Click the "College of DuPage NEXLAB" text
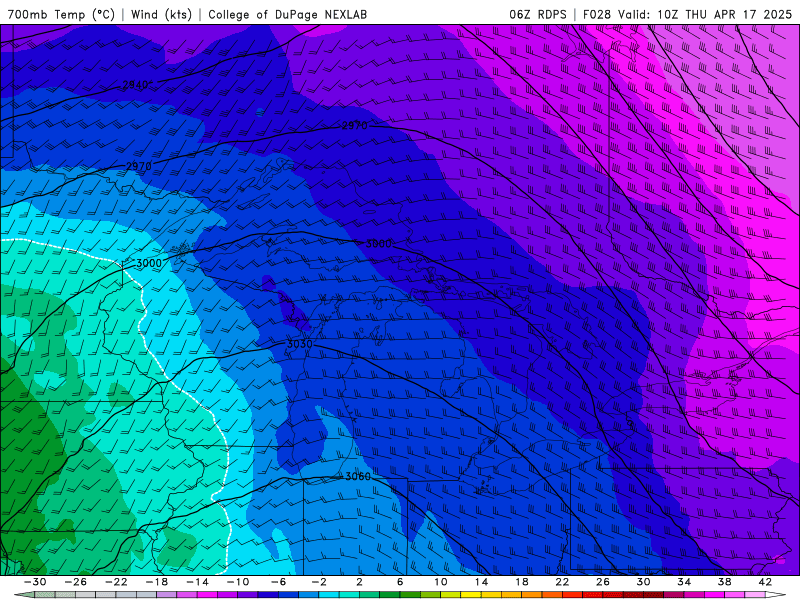The image size is (800, 600). [287, 14]
